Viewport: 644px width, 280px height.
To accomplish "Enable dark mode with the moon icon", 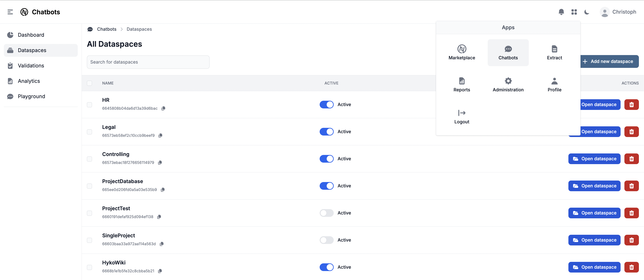I will 586,12.
